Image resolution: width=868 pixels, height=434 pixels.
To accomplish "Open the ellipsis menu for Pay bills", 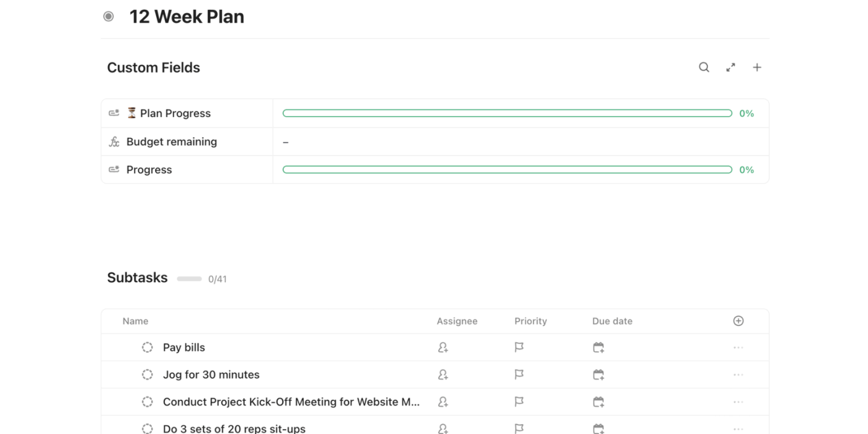I will pyautogui.click(x=738, y=347).
